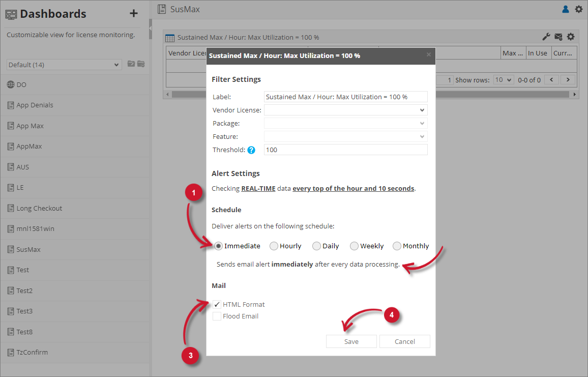Open the Feature dropdown
The width and height of the screenshot is (588, 377).
tap(345, 136)
